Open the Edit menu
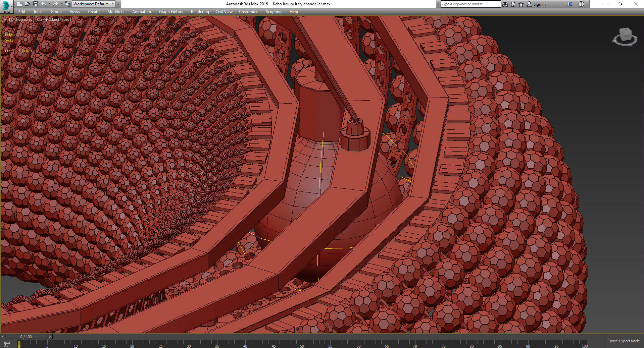Viewport: 644px width, 348px height. [22, 12]
